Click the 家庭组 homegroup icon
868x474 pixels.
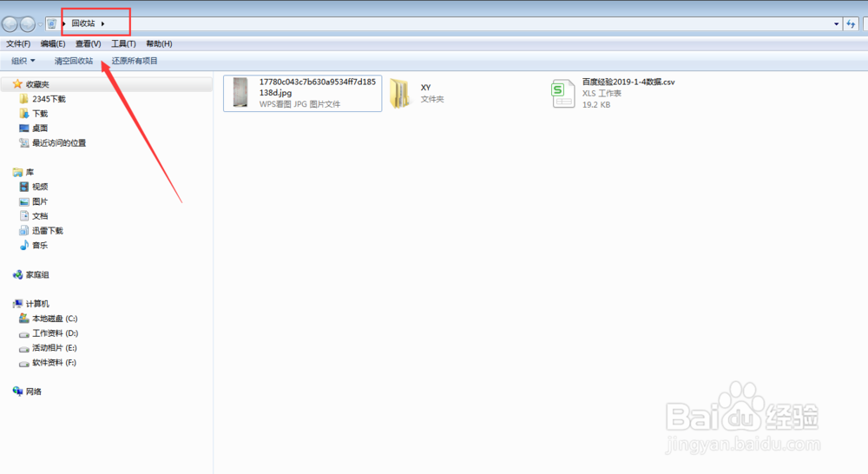pyautogui.click(x=17, y=274)
